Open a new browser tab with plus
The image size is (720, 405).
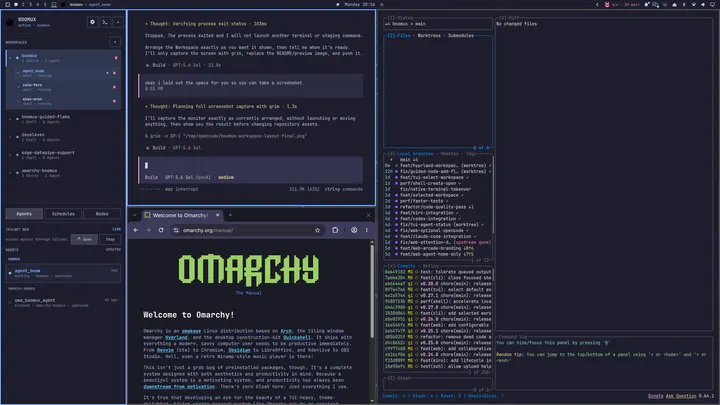230,215
